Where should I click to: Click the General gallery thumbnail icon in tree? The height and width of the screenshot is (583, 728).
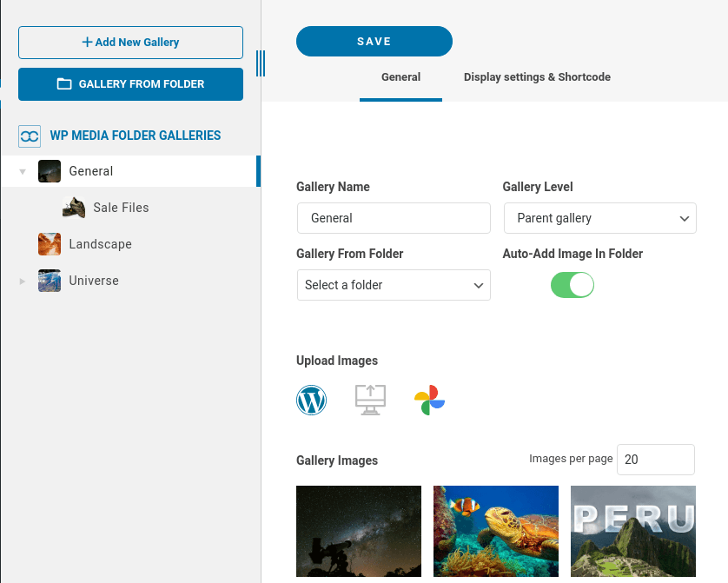click(50, 171)
